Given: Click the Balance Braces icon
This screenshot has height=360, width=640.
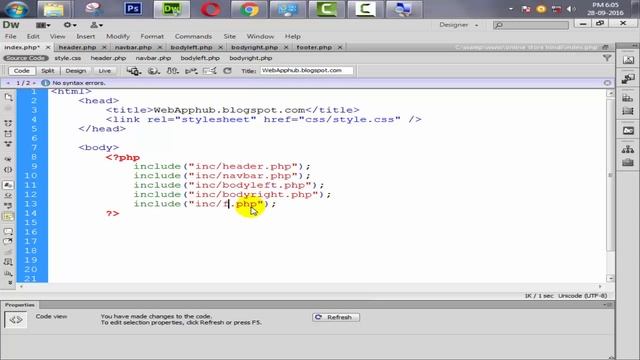Looking at the screenshot, I should (8, 169).
